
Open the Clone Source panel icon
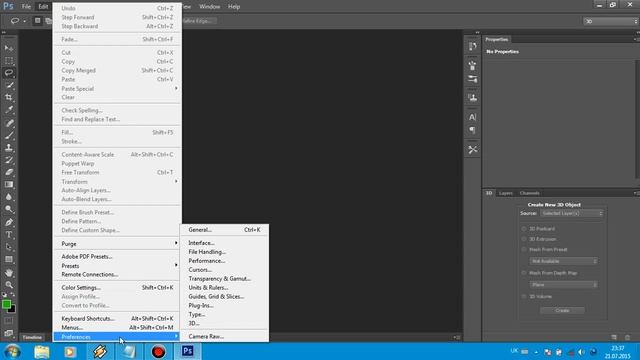(x=473, y=98)
